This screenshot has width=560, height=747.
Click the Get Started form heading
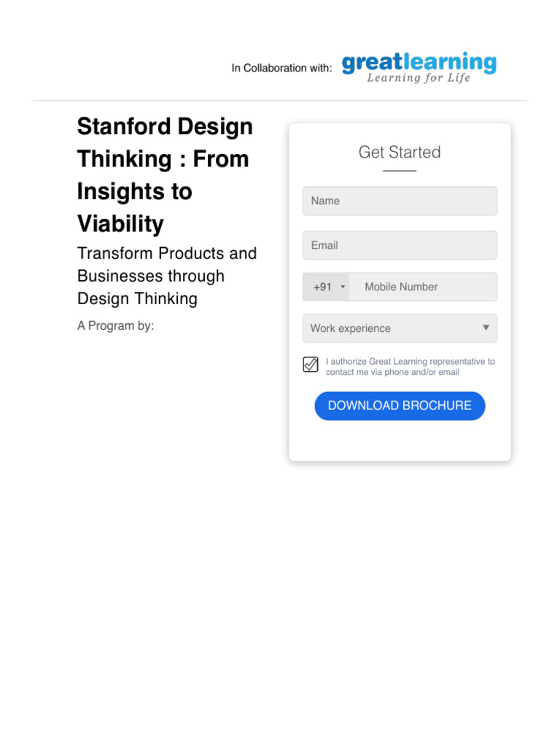pos(400,152)
